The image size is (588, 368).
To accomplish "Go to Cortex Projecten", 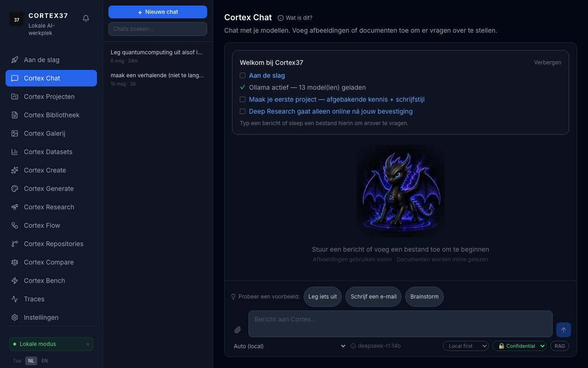I will 51,97.
